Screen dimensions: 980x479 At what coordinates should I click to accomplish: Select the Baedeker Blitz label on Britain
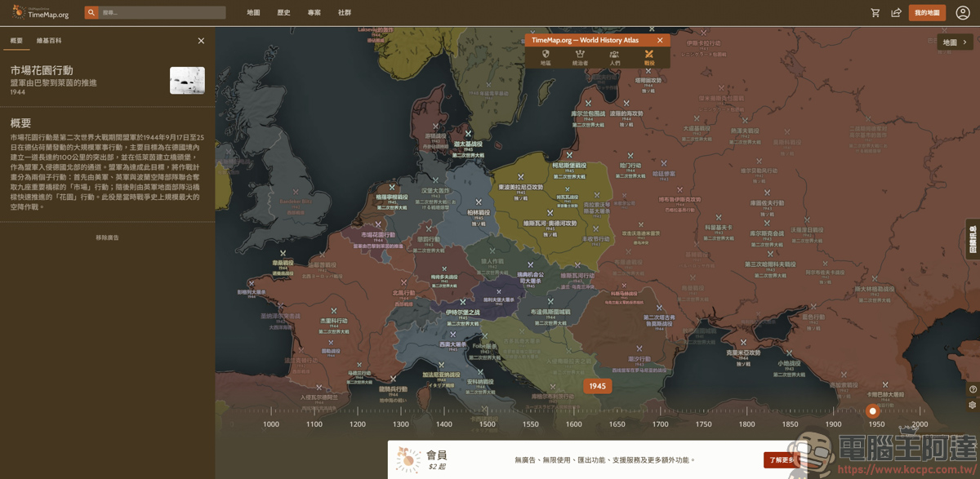pyautogui.click(x=295, y=200)
